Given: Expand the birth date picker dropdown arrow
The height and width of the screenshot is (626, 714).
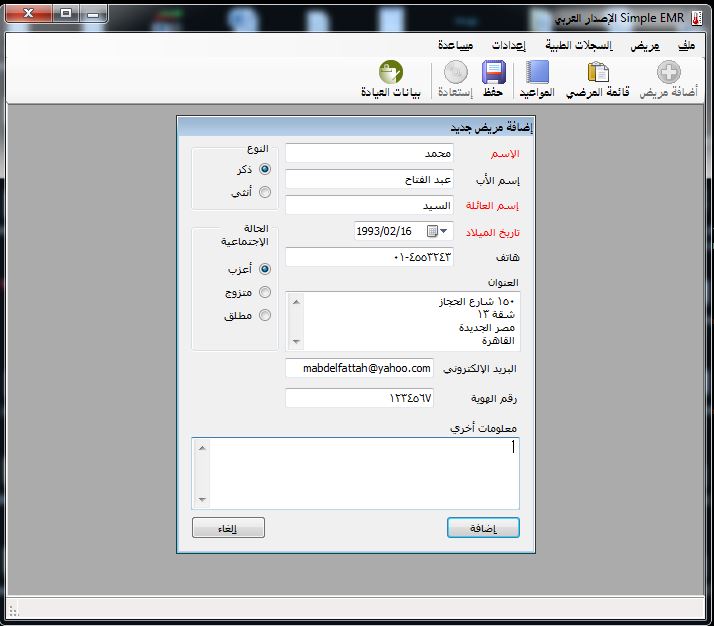Looking at the screenshot, I should point(444,231).
